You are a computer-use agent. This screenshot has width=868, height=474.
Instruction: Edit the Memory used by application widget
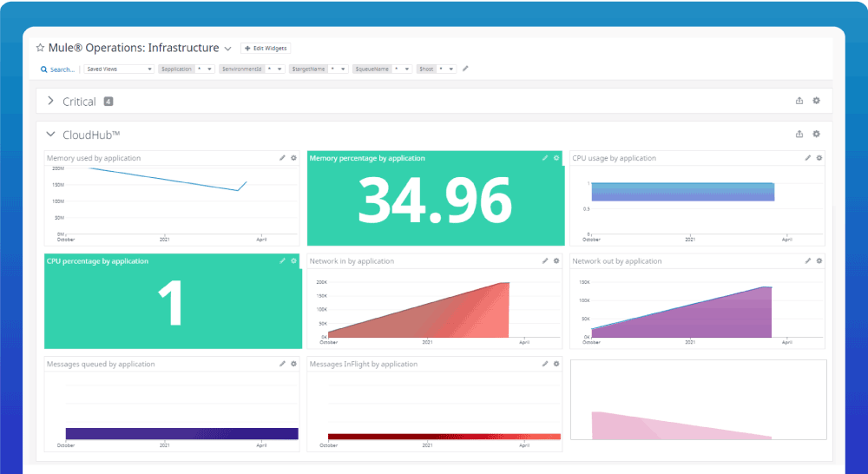pyautogui.click(x=282, y=158)
